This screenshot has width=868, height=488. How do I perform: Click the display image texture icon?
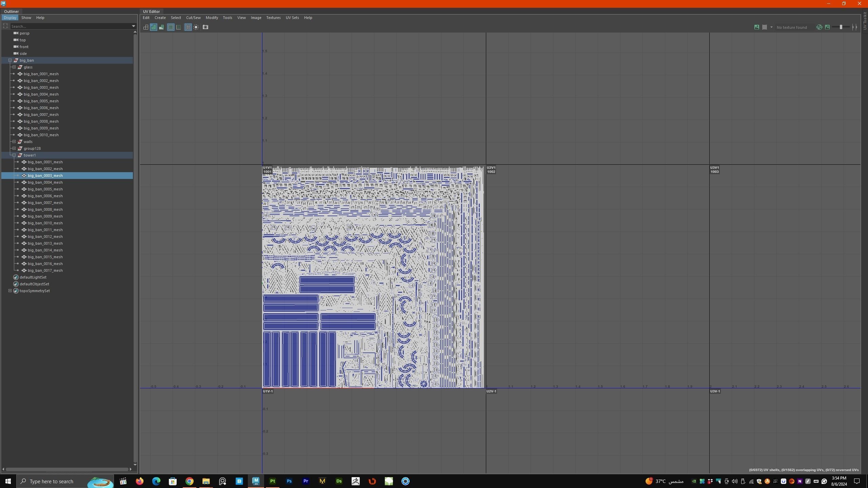point(756,27)
